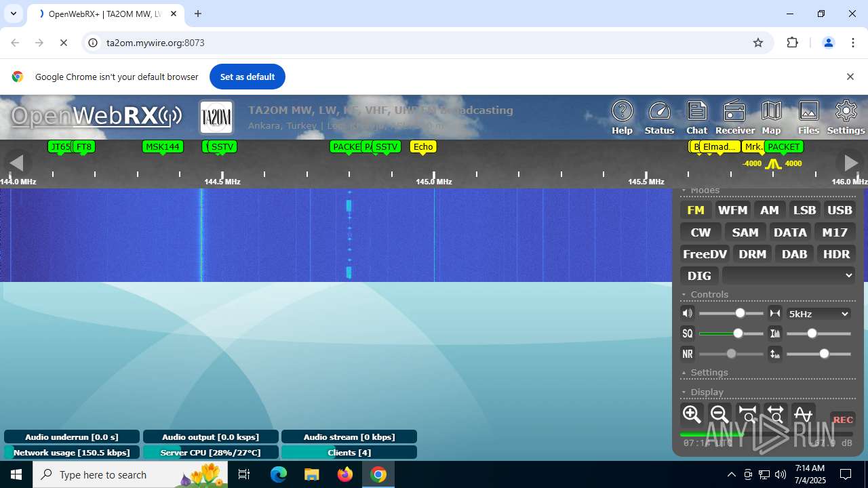868x488 pixels.
Task: Shift frequency range left with arrow
Action: (x=16, y=163)
